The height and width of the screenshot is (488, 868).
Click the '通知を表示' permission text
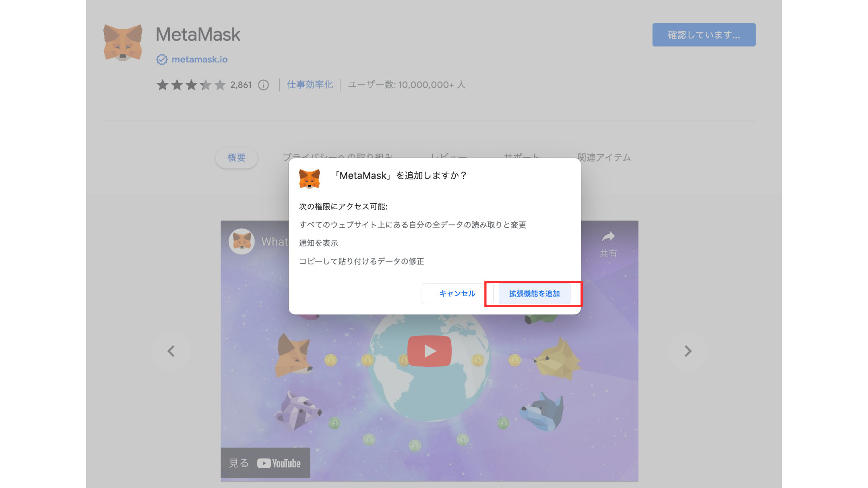319,243
